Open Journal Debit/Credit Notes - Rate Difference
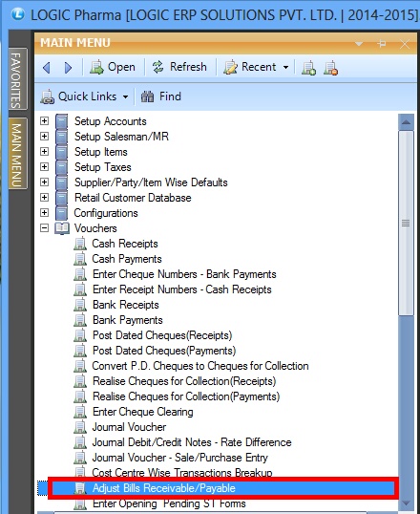 (192, 442)
